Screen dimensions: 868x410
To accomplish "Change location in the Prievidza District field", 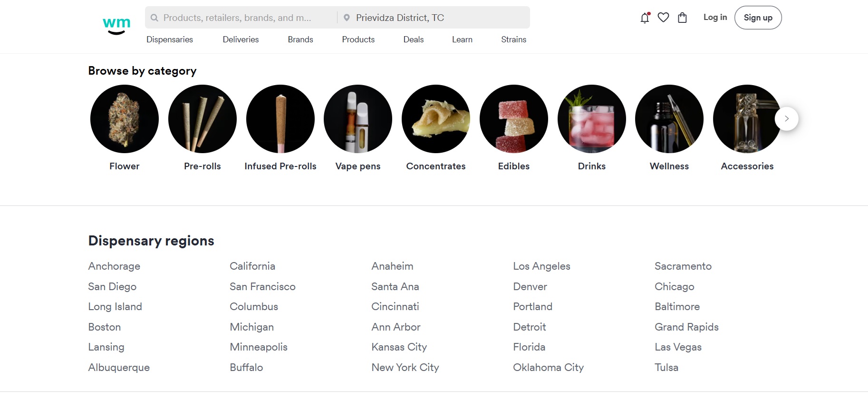I will (x=399, y=18).
